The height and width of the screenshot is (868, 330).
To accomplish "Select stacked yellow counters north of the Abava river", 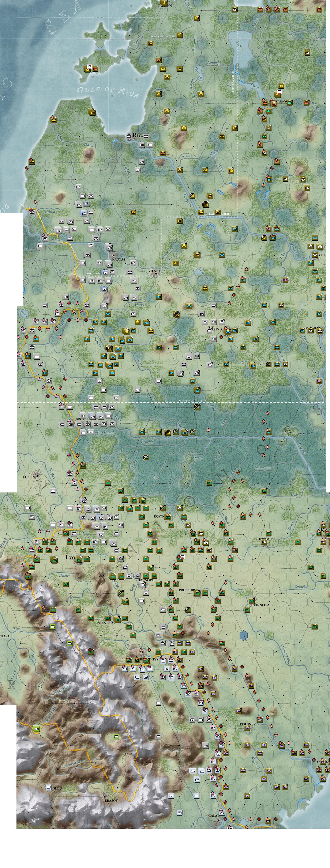I will (92, 112).
